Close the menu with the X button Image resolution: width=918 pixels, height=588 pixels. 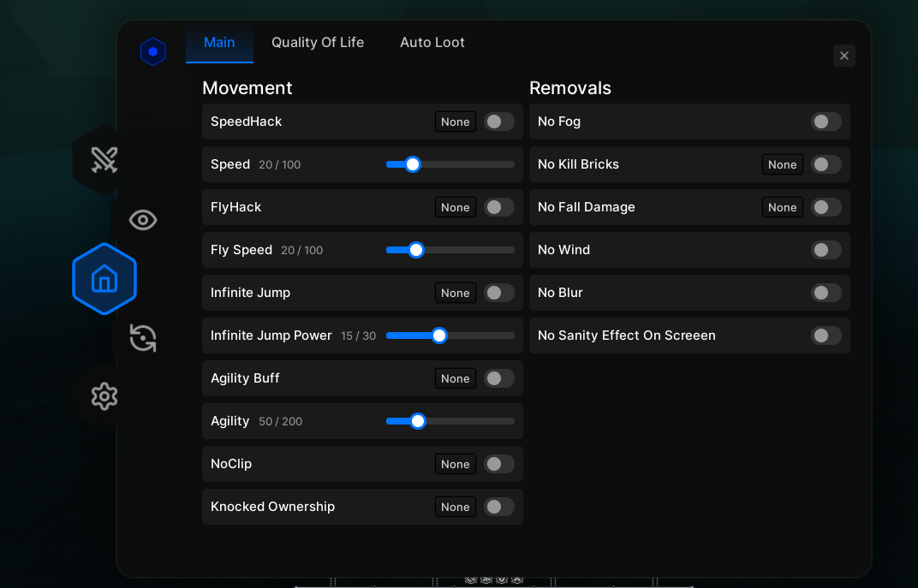843,56
